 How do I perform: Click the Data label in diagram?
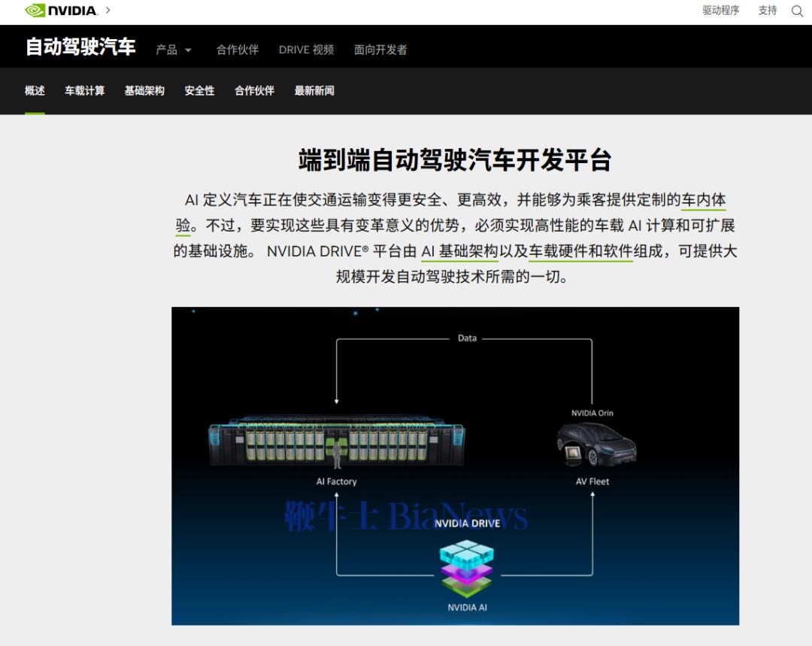(x=467, y=338)
